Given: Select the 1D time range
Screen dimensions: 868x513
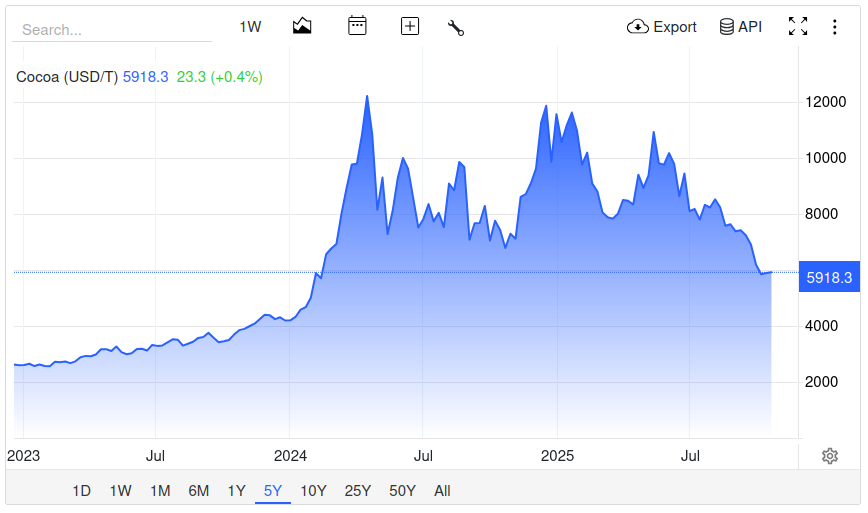Looking at the screenshot, I should pyautogui.click(x=81, y=490).
